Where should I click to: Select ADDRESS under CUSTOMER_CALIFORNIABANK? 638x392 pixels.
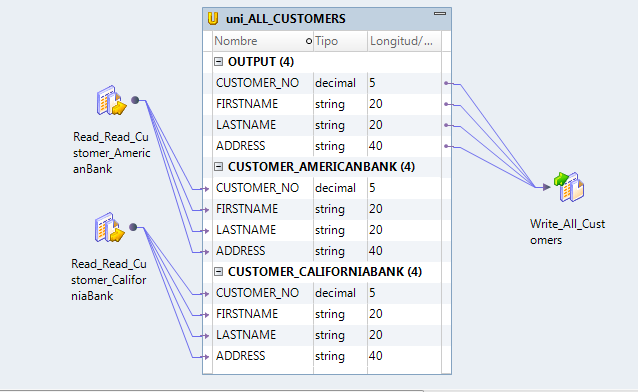click(x=240, y=356)
